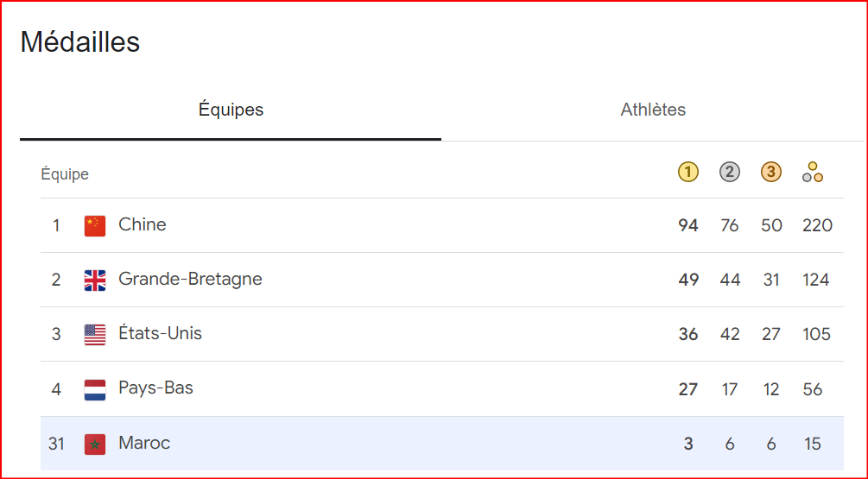The width and height of the screenshot is (868, 479).
Task: Switch to the Athlètes tab
Action: tap(653, 110)
